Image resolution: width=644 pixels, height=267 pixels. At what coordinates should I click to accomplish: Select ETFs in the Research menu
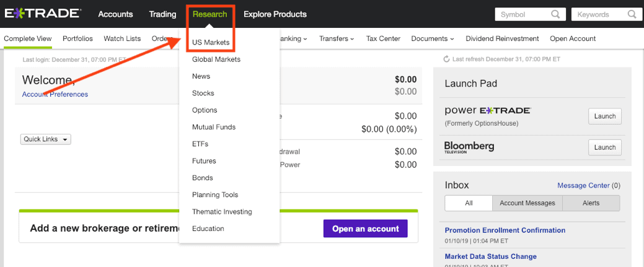coord(200,144)
